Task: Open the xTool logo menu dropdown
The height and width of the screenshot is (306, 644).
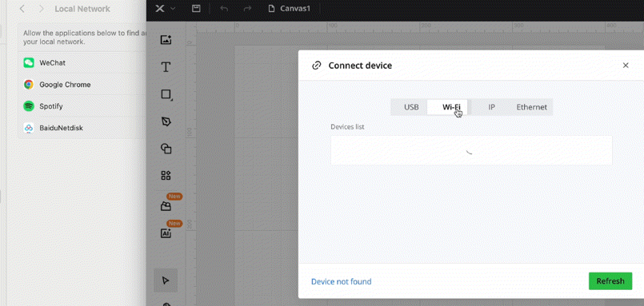Action: 166,9
